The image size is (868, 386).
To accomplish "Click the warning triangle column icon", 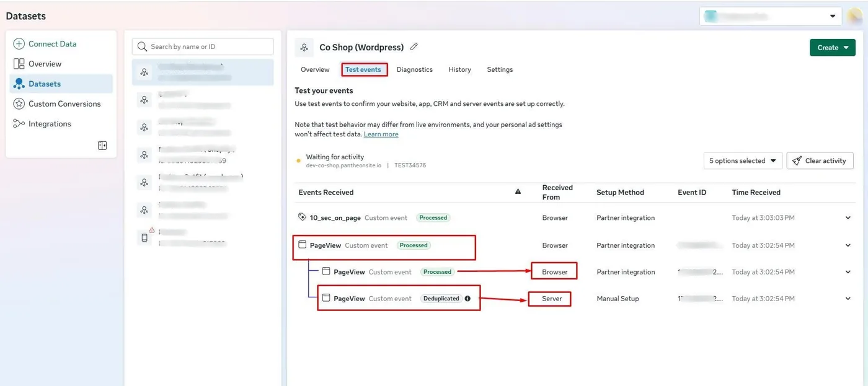I will coord(518,192).
